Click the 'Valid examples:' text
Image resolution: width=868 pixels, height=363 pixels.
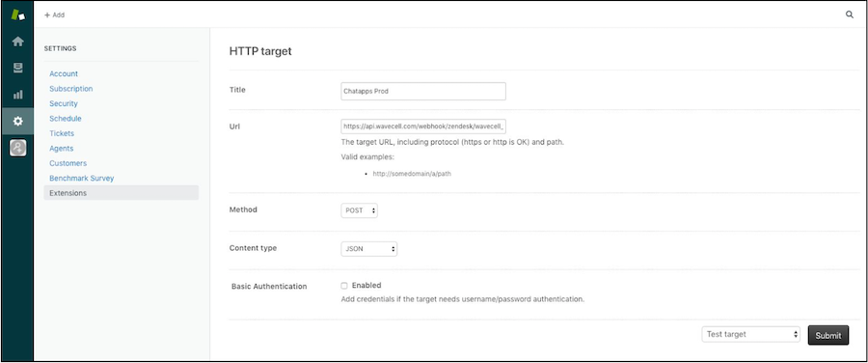367,156
